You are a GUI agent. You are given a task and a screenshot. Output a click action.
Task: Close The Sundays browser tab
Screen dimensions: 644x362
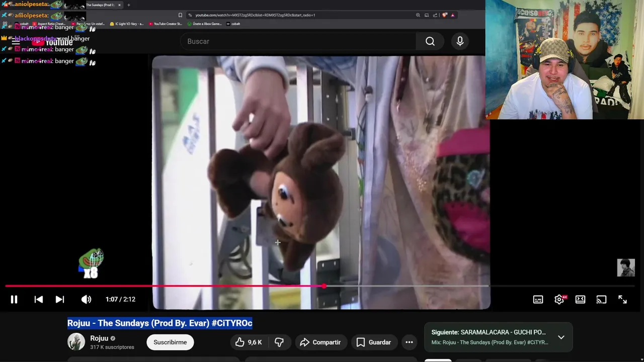pyautogui.click(x=119, y=5)
